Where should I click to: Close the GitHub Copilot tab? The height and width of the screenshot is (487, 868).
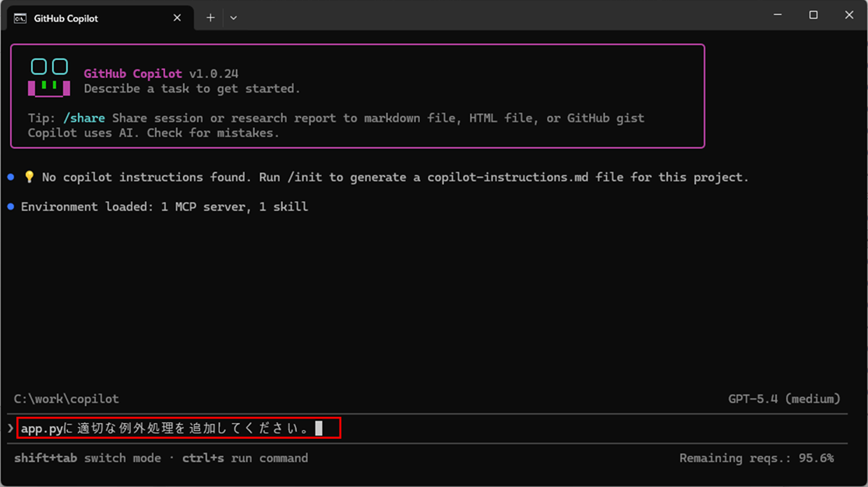coord(177,17)
